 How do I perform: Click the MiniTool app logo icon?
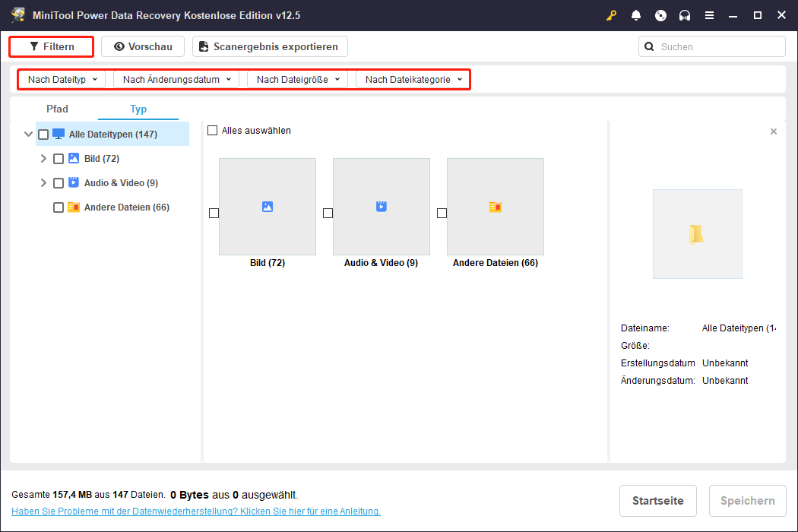17,14
